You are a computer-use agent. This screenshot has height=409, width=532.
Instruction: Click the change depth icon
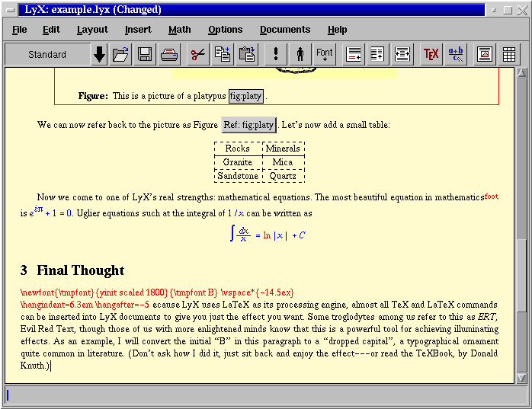pyautogui.click(x=402, y=54)
